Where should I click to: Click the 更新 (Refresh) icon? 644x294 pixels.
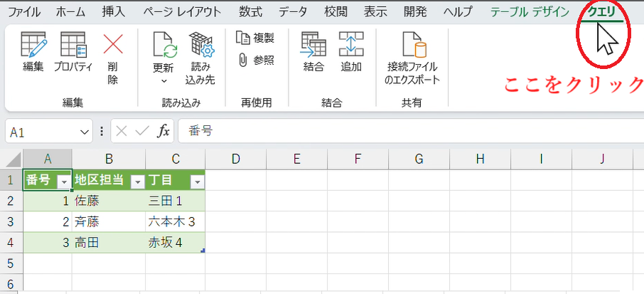point(163,45)
